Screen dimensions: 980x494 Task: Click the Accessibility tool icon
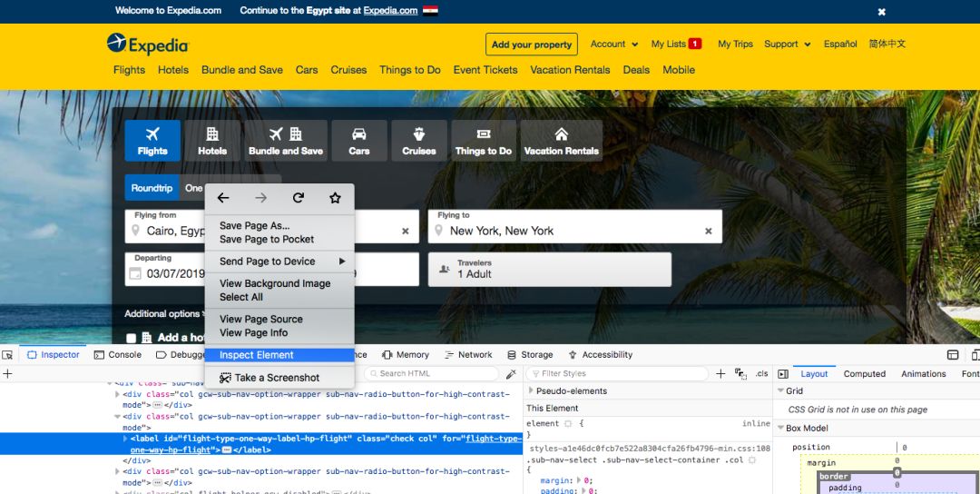[573, 354]
